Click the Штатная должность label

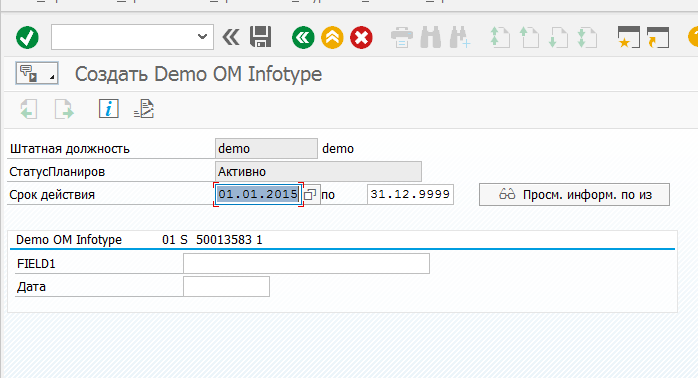click(x=70, y=149)
